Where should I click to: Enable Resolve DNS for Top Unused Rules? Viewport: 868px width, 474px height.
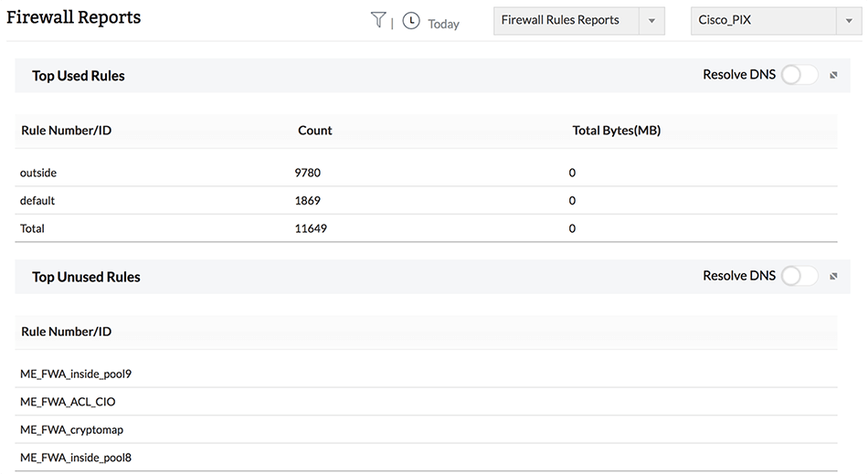799,276
